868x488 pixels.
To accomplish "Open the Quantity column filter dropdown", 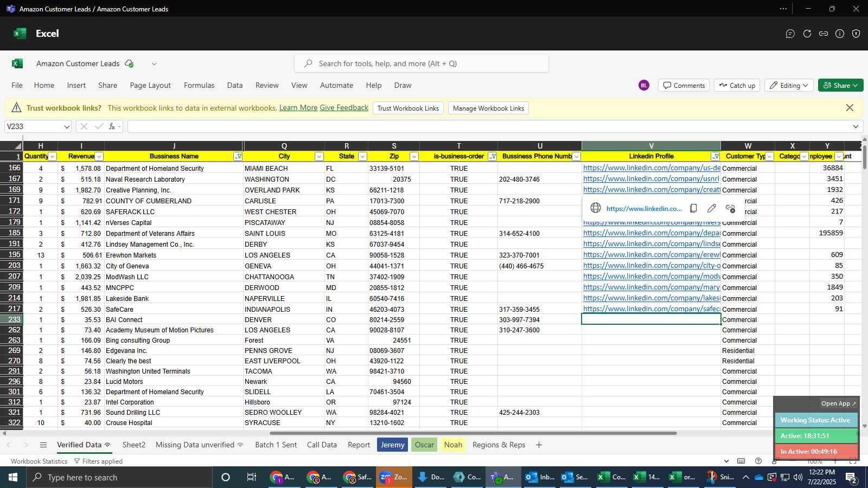I will pos(53,156).
